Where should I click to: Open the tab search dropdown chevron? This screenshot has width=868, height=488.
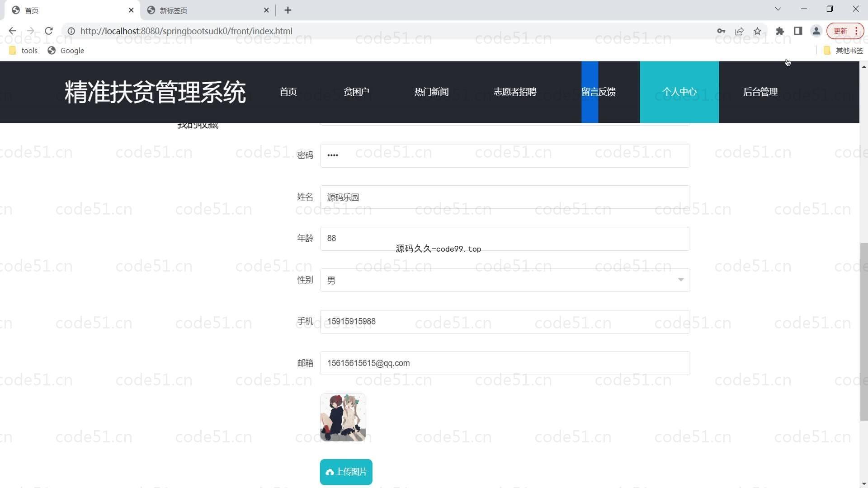pyautogui.click(x=778, y=9)
